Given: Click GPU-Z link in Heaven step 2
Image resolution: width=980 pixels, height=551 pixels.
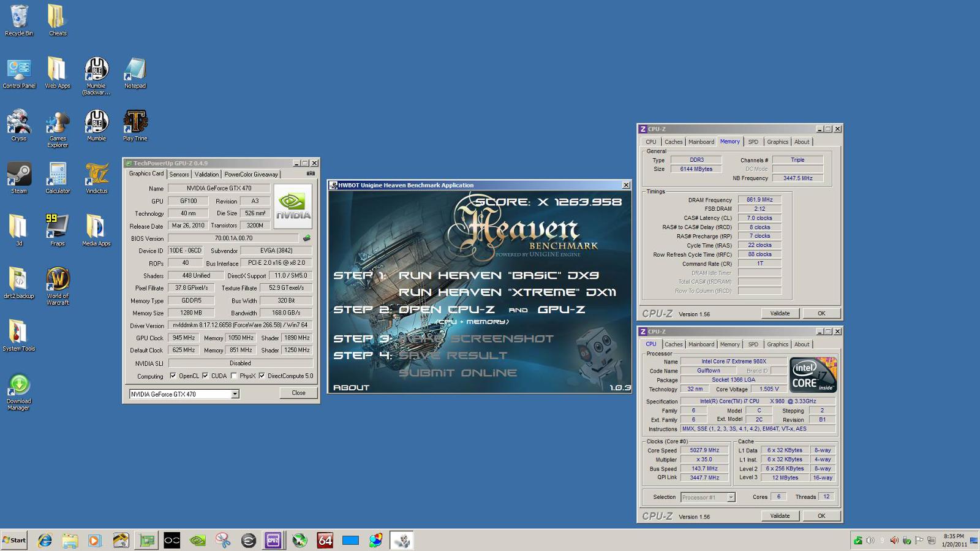Looking at the screenshot, I should [561, 310].
